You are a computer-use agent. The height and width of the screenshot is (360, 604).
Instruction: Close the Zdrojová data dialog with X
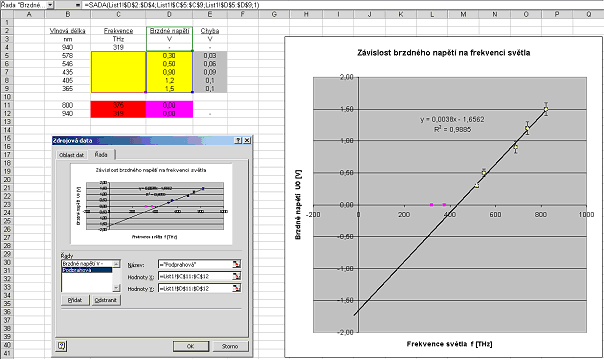pos(247,141)
